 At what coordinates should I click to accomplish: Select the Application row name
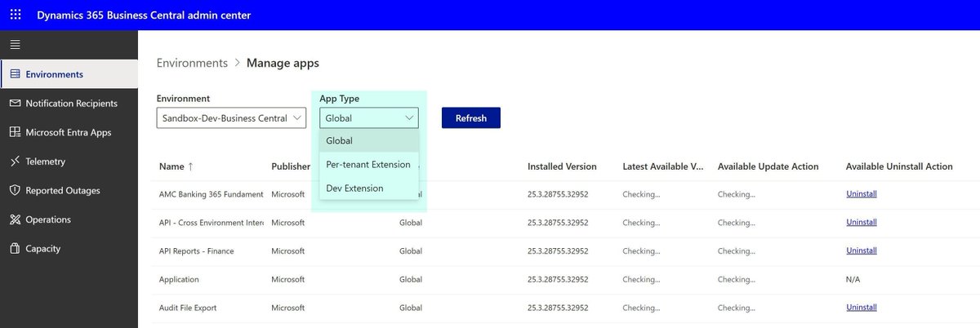(x=179, y=279)
